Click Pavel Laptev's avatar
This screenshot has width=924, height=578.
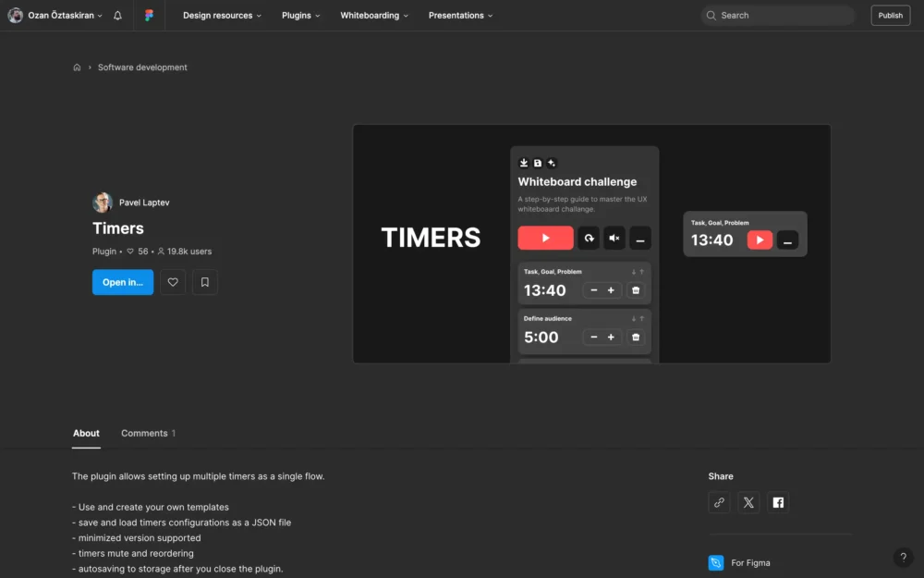102,203
